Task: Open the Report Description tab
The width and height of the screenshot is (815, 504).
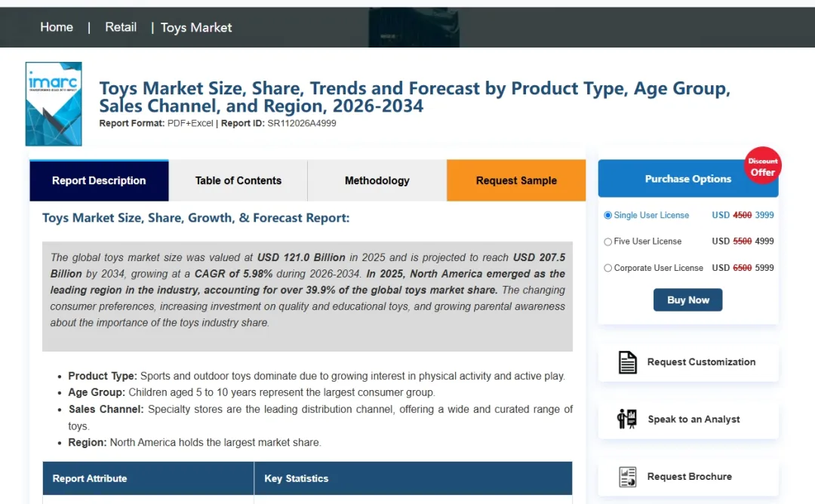Action: [x=99, y=180]
